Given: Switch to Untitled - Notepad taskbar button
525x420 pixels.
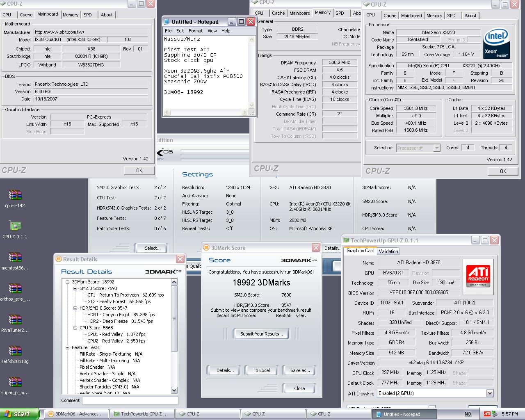Looking at the screenshot, I should [x=405, y=414].
